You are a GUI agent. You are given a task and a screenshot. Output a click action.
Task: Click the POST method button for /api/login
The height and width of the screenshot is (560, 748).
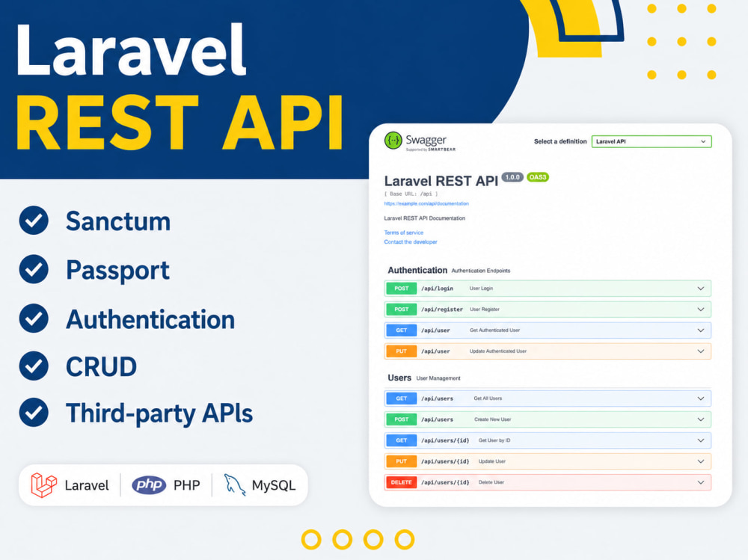[x=401, y=289]
